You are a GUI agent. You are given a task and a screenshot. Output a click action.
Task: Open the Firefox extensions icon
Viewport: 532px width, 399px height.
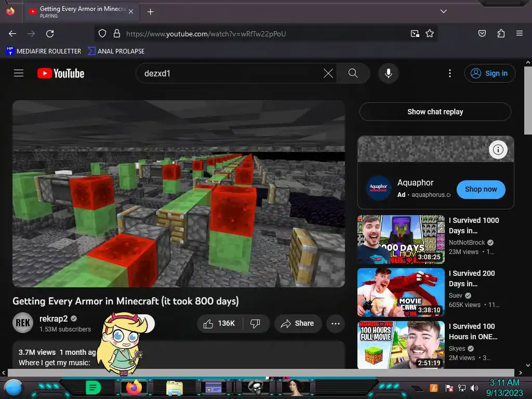coord(501,33)
